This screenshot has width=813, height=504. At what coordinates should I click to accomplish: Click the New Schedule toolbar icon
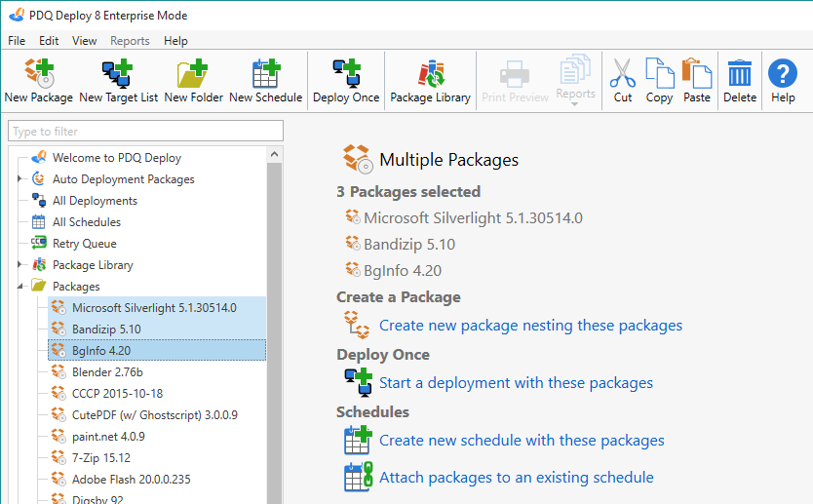[x=266, y=73]
